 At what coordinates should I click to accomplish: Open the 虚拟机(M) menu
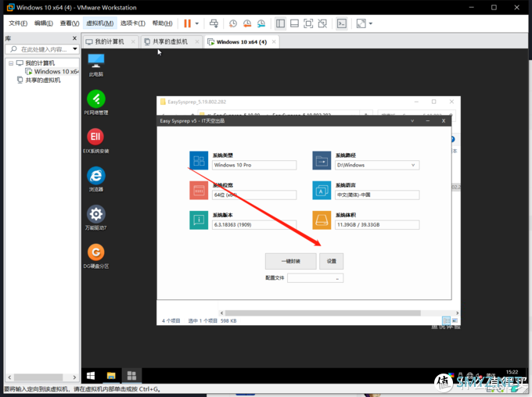click(100, 23)
